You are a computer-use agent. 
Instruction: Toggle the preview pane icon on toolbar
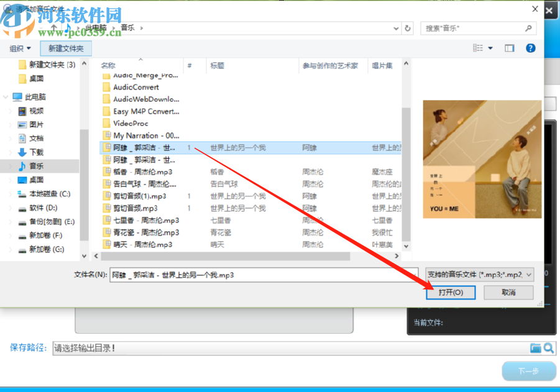click(510, 48)
